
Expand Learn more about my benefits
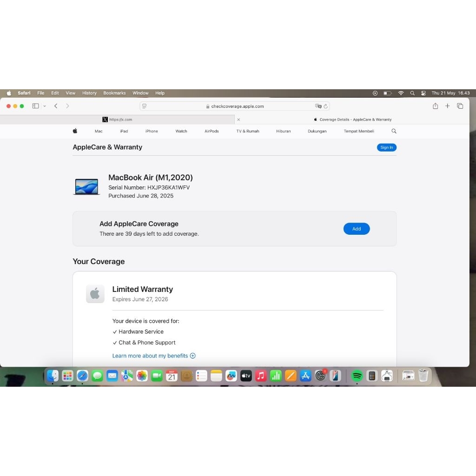click(x=154, y=356)
